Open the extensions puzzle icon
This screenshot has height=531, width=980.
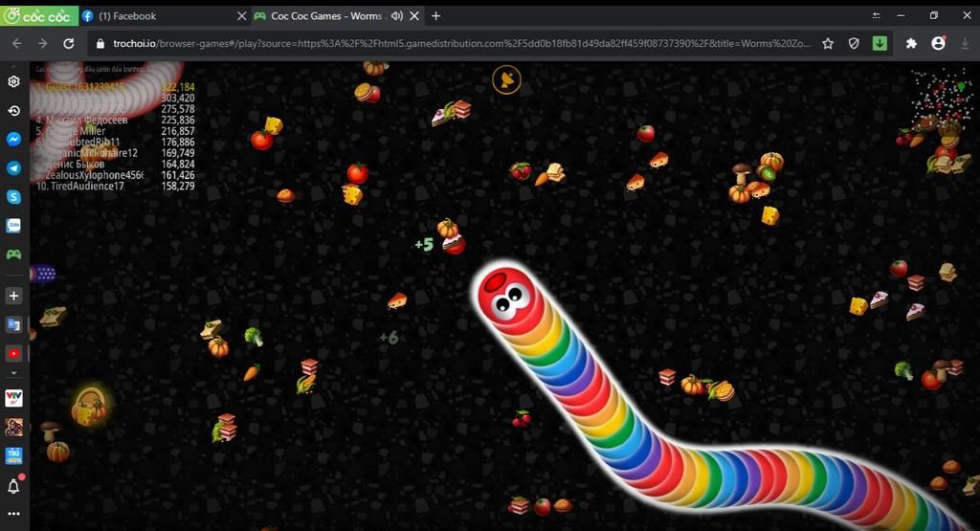tap(911, 43)
